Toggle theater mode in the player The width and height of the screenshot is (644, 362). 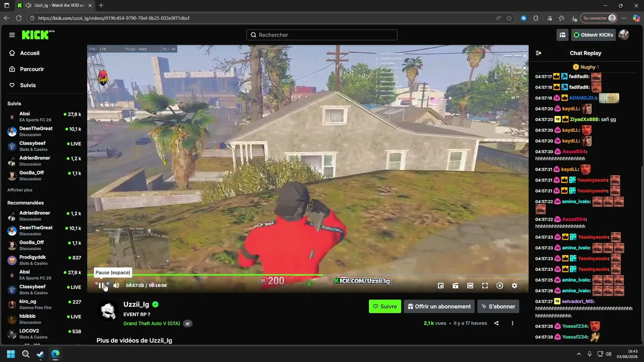(470, 286)
